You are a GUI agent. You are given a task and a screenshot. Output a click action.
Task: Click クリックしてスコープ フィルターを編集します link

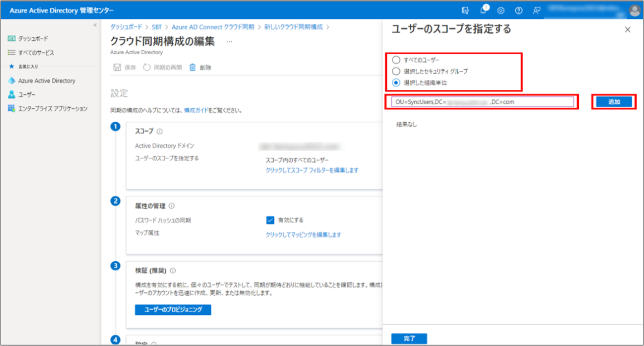[312, 170]
